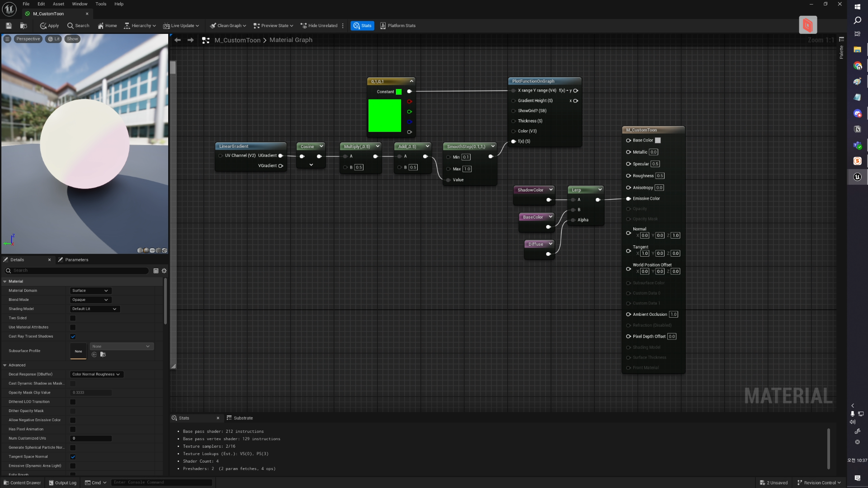Open Platform Stats from the toolbar
This screenshot has width=868, height=488.
click(x=397, y=26)
